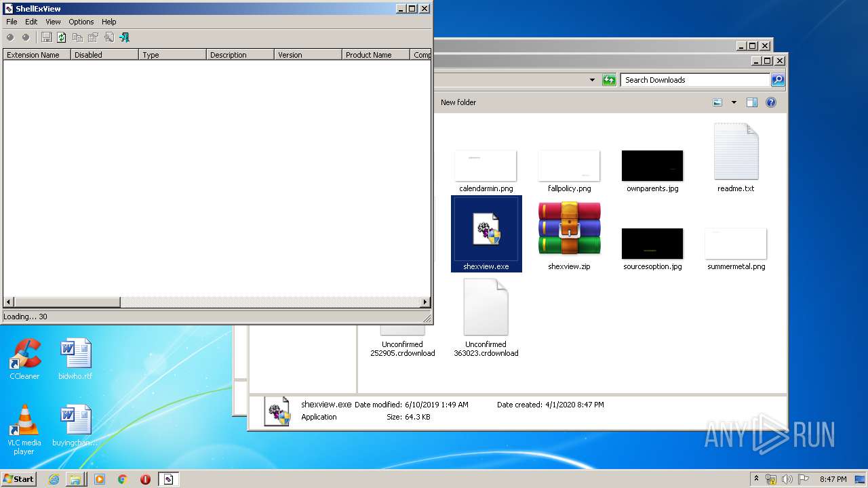868x488 pixels.
Task: Show hidden tray icons arrow
Action: coord(757,479)
